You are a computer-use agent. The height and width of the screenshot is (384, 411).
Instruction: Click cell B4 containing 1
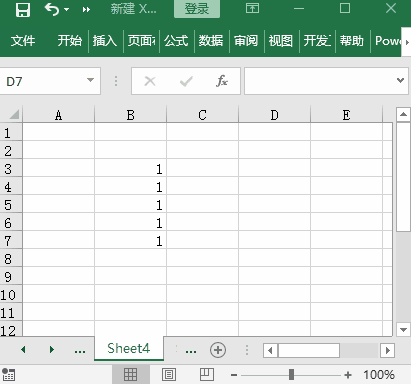[130, 187]
